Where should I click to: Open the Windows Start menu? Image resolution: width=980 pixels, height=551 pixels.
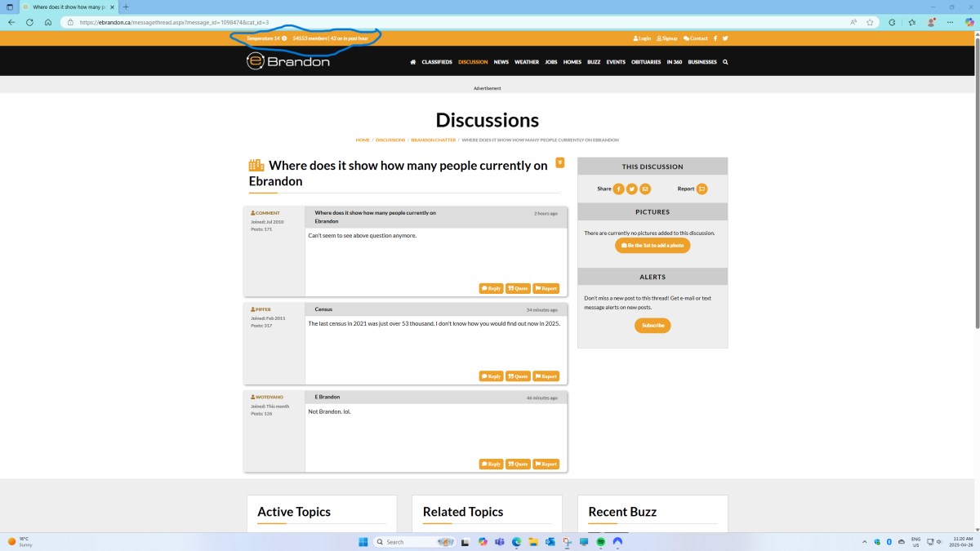pos(363,542)
